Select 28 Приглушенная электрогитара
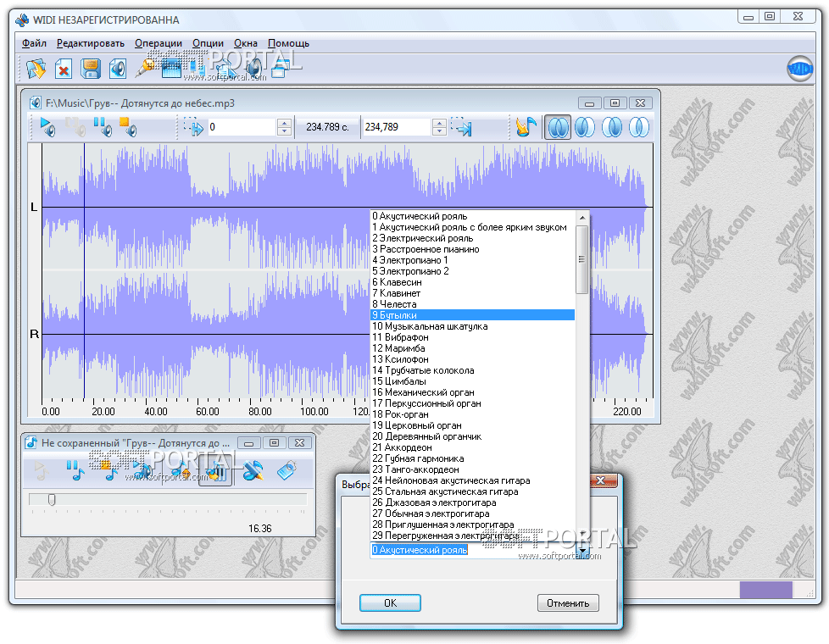829x644 pixels. click(x=473, y=525)
